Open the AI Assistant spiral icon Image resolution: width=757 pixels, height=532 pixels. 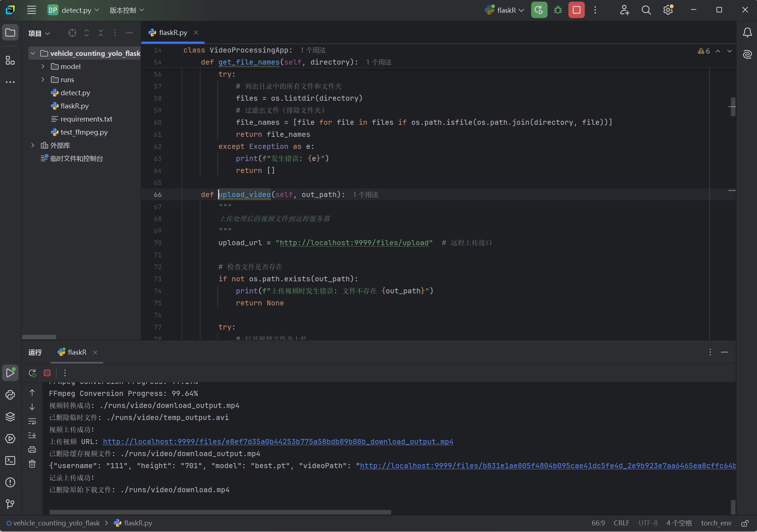[x=747, y=54]
